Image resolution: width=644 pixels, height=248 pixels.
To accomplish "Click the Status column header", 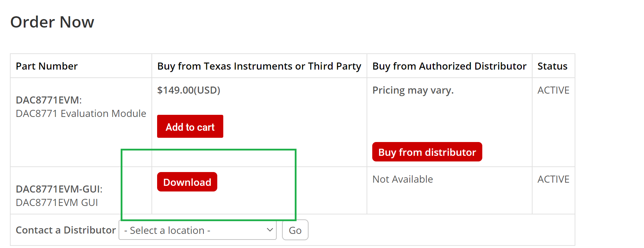I will tap(552, 66).
